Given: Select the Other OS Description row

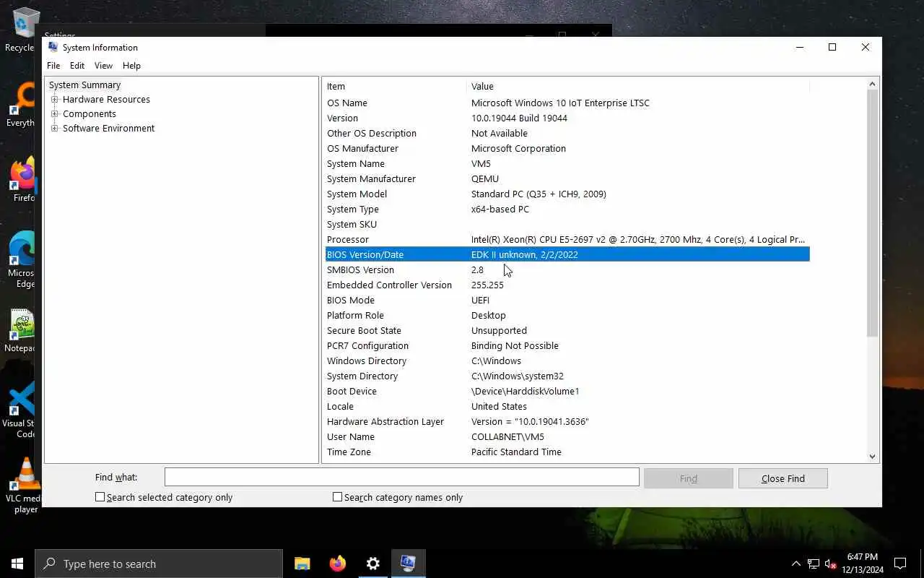Looking at the screenshot, I should point(567,134).
